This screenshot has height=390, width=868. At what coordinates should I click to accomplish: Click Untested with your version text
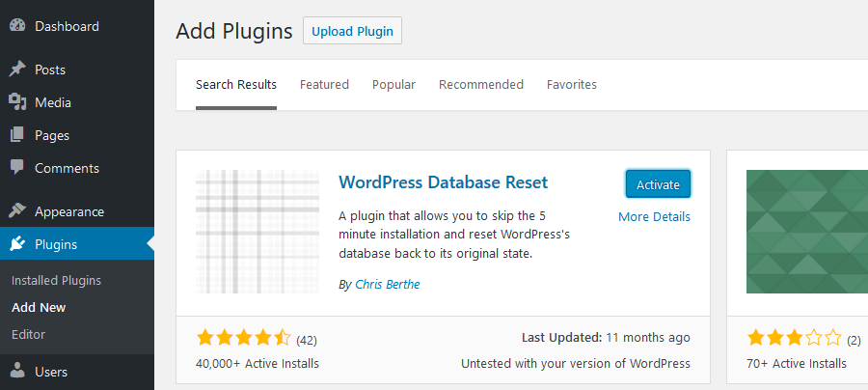[x=576, y=363]
